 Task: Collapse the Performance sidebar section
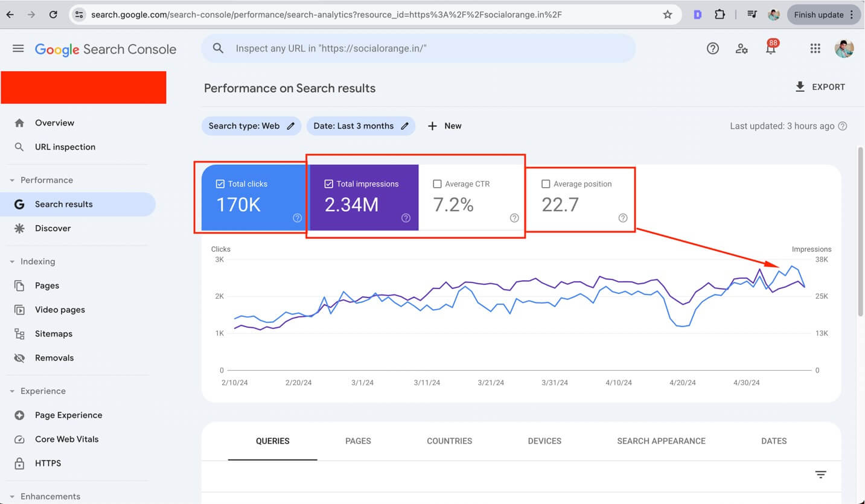[12, 180]
